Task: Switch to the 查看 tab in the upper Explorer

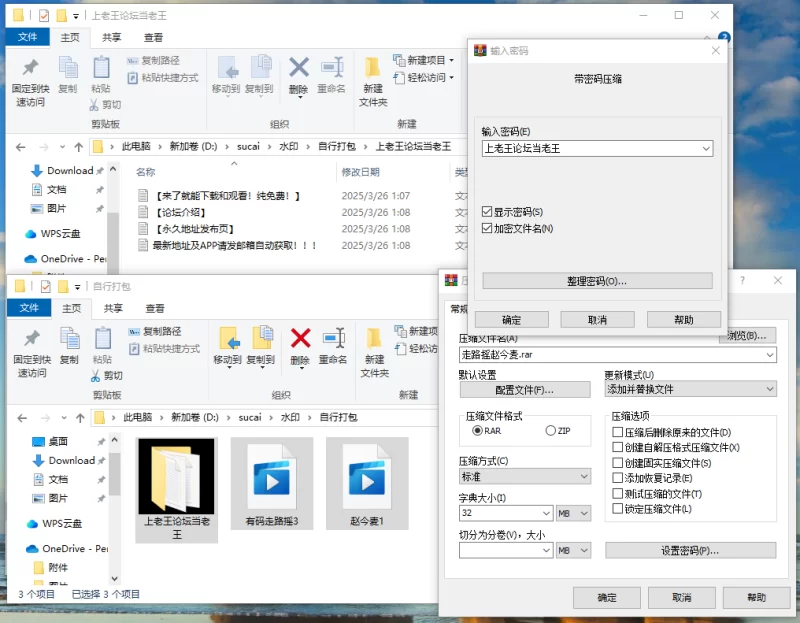Action: 153,38
